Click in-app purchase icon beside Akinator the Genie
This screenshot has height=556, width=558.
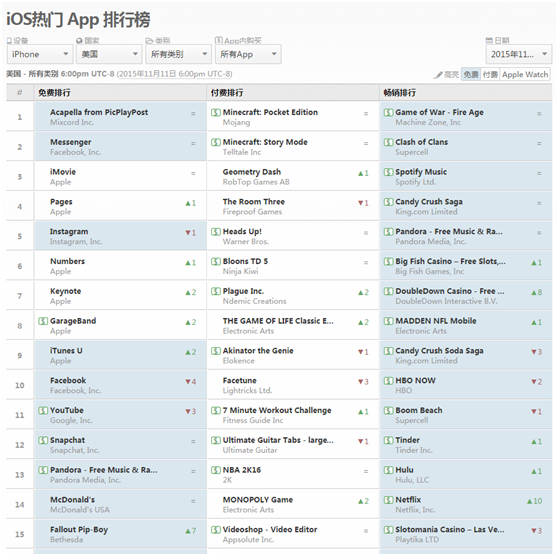(216, 351)
